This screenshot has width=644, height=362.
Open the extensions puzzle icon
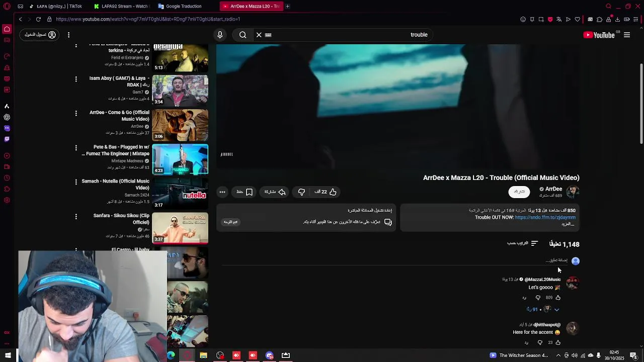click(599, 19)
